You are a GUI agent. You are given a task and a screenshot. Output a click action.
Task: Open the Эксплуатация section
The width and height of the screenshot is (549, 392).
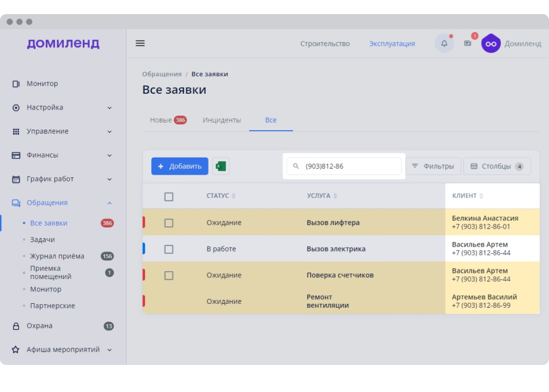(392, 44)
